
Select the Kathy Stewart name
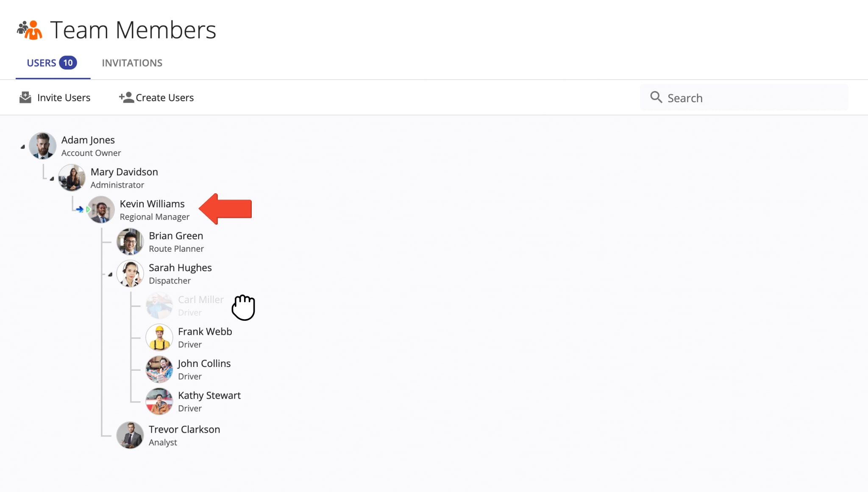point(209,395)
